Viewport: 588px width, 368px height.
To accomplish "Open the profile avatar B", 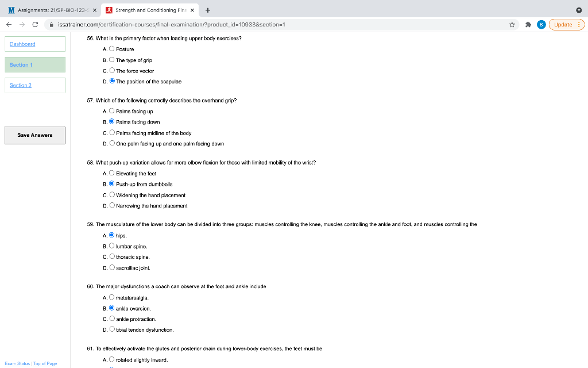I will tap(541, 24).
